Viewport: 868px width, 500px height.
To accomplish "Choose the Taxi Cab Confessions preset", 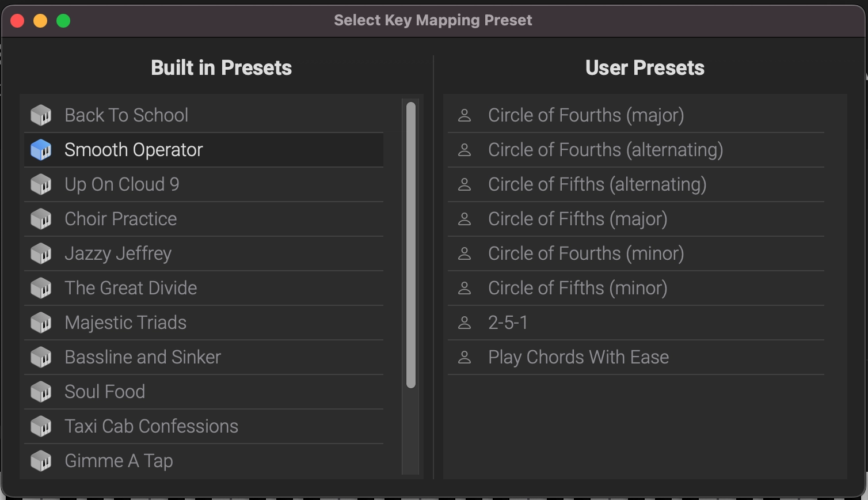I will pyautogui.click(x=151, y=426).
